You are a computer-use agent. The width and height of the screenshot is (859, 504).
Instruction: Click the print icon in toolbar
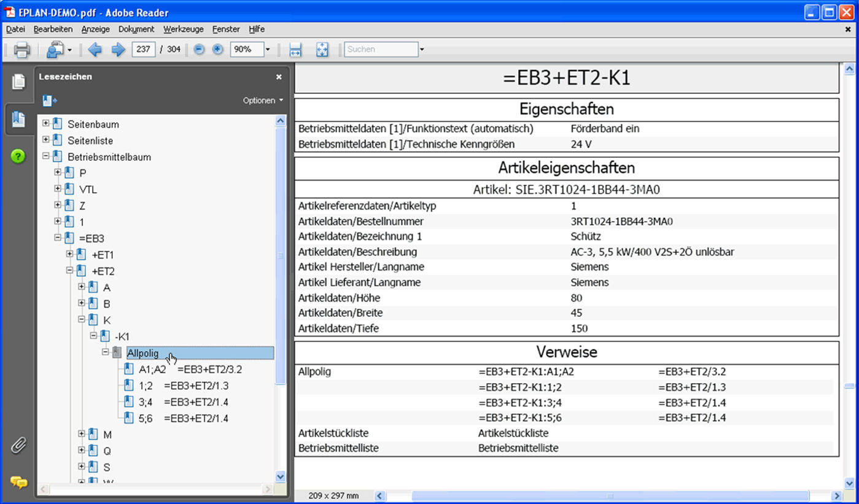coord(21,50)
